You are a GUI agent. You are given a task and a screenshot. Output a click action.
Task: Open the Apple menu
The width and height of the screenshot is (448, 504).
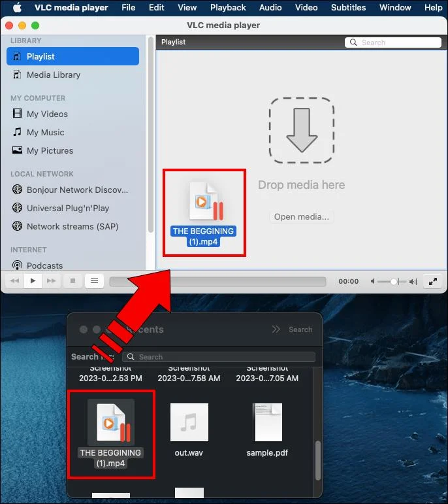[x=18, y=7]
